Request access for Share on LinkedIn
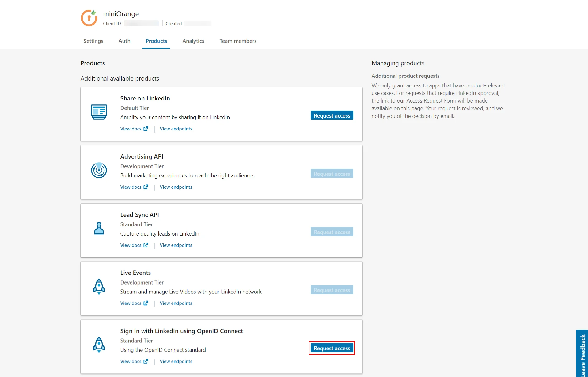Viewport: 588px width, 377px height. click(x=332, y=115)
